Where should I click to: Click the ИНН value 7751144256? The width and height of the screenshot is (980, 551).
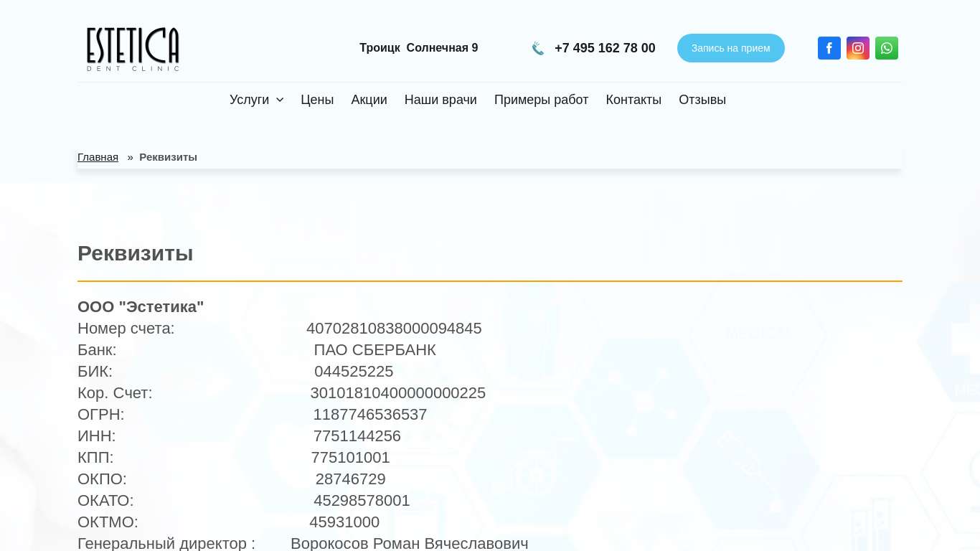click(x=357, y=436)
